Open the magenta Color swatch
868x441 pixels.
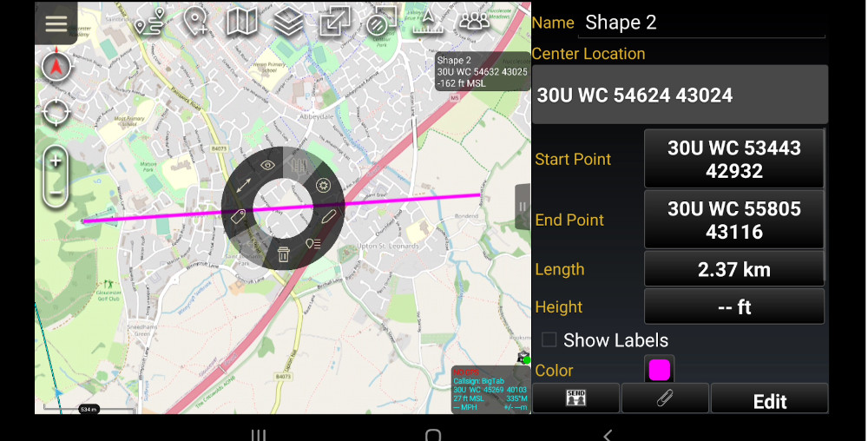660,370
